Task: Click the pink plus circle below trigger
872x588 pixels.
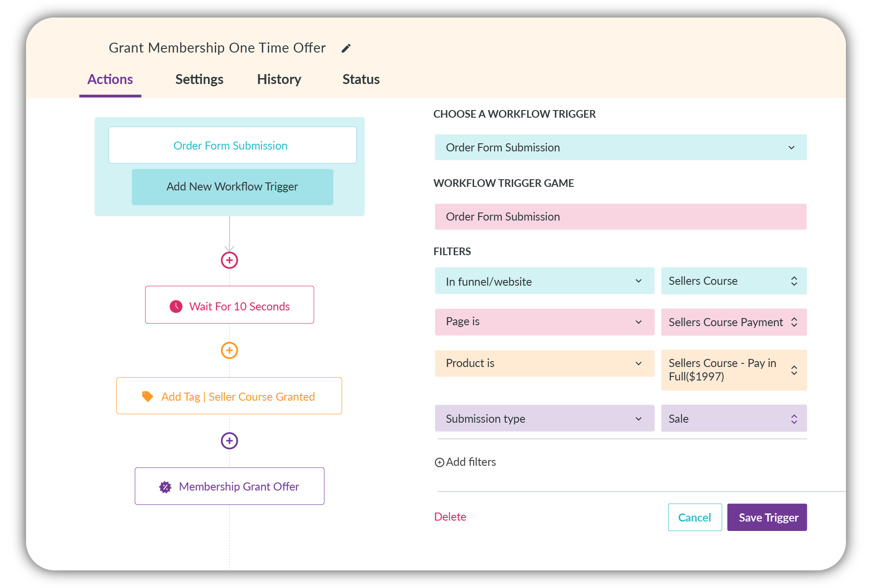Action: click(x=229, y=260)
